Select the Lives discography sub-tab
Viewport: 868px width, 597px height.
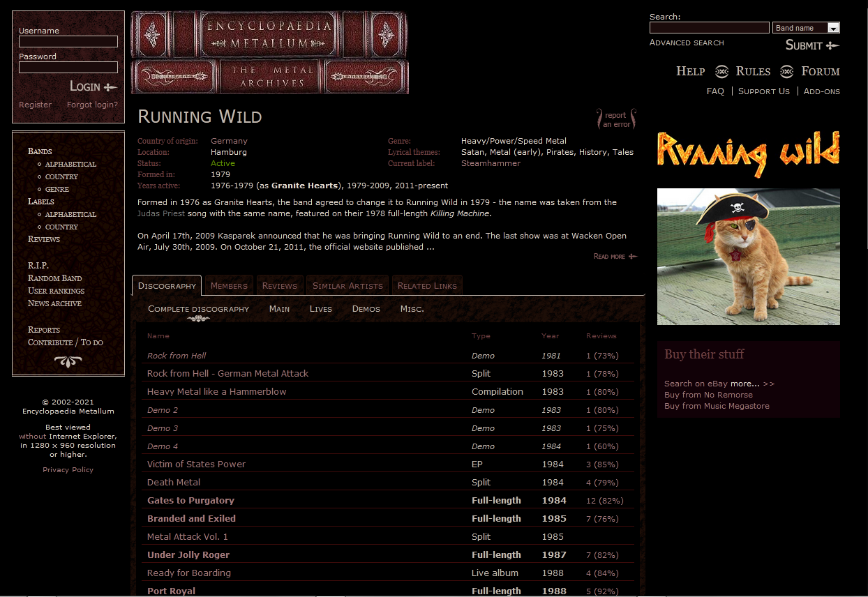[321, 308]
